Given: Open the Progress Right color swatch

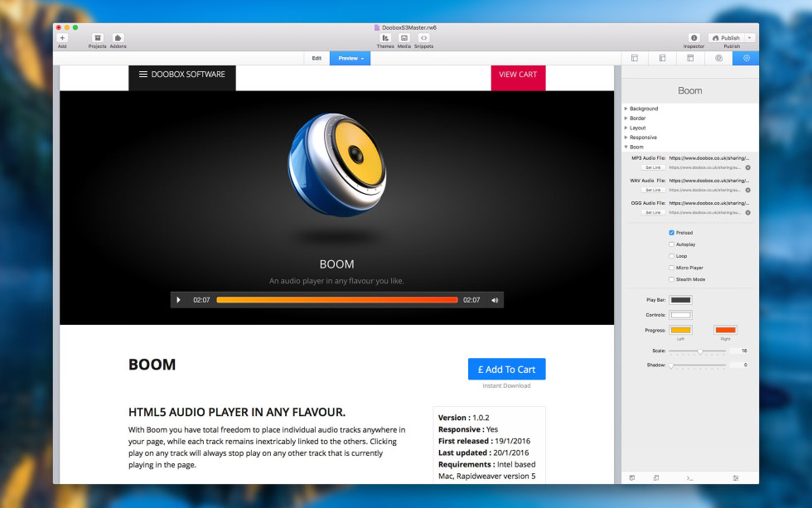Looking at the screenshot, I should [x=725, y=330].
